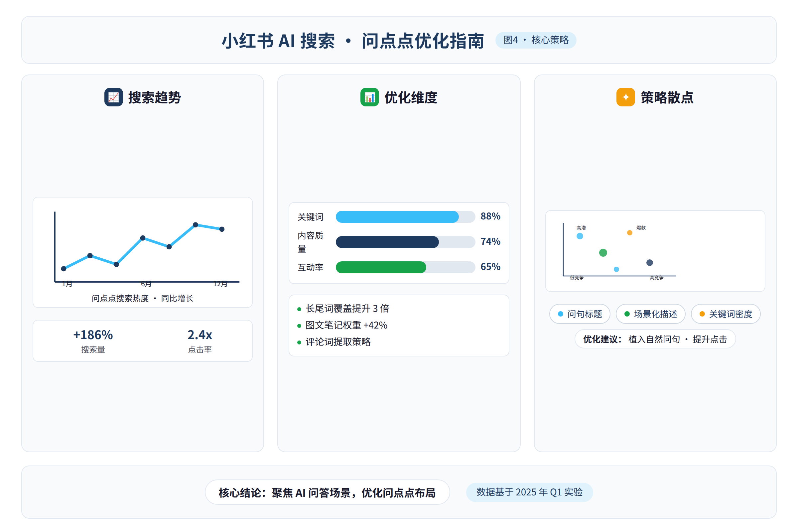Click the bullet 长尾词覆盖提升 3 倍

347,309
